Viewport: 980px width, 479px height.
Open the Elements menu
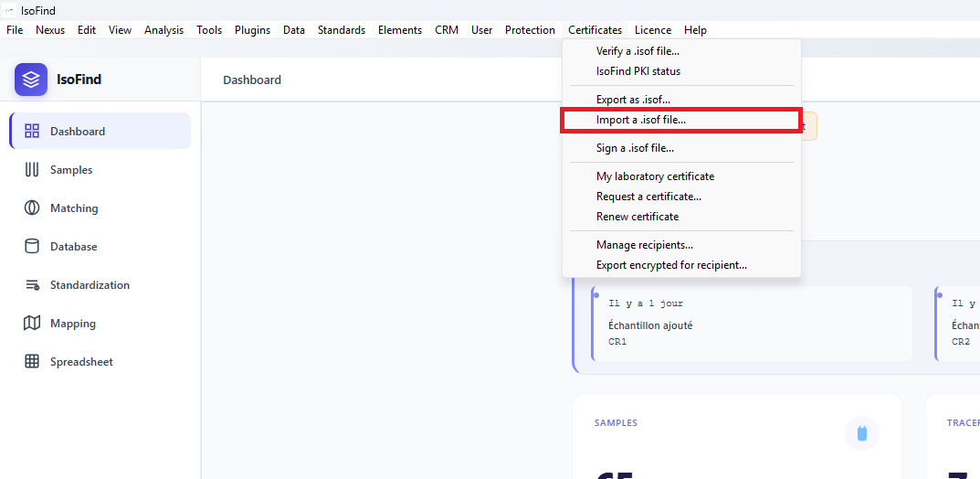coord(400,30)
